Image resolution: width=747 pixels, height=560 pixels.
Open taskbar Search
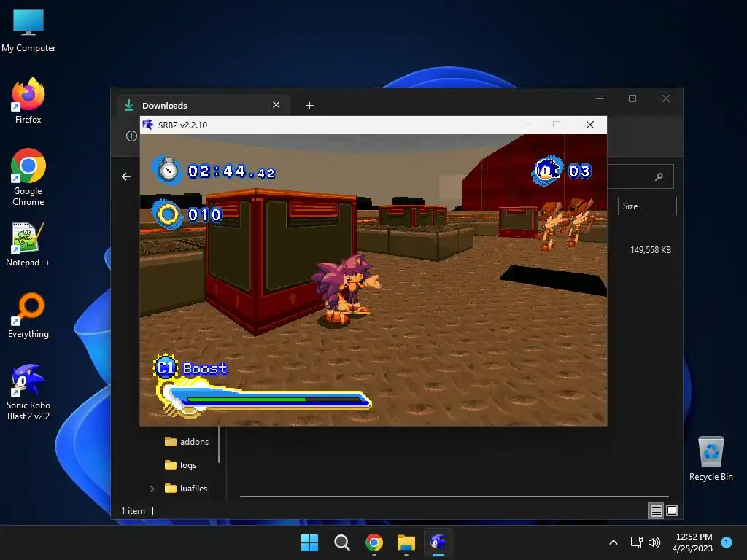[x=341, y=542]
